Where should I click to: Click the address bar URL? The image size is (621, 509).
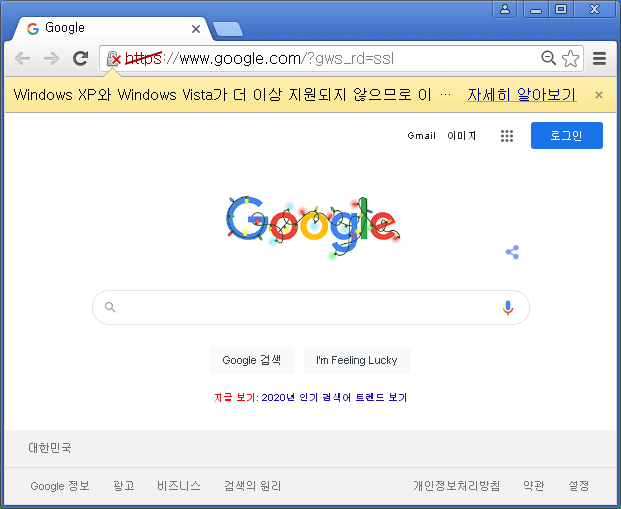[259, 59]
